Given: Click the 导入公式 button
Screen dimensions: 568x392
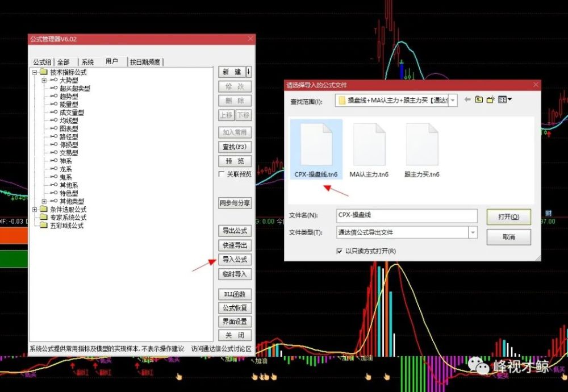Looking at the screenshot, I should click(x=235, y=260).
